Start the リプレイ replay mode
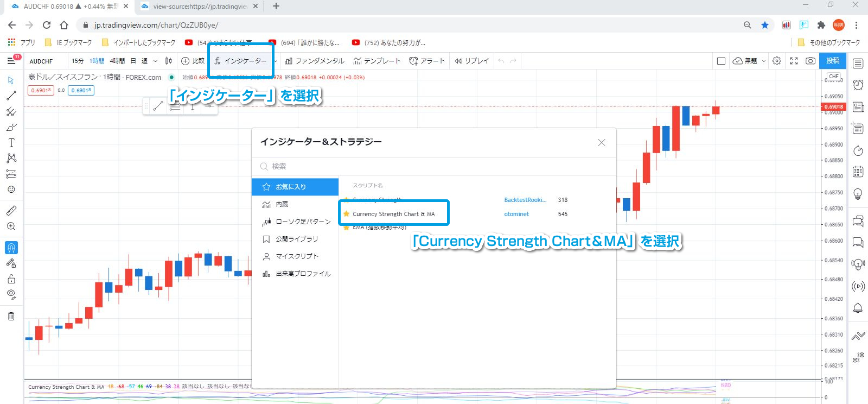Viewport: 868px width, 404px height. (471, 61)
